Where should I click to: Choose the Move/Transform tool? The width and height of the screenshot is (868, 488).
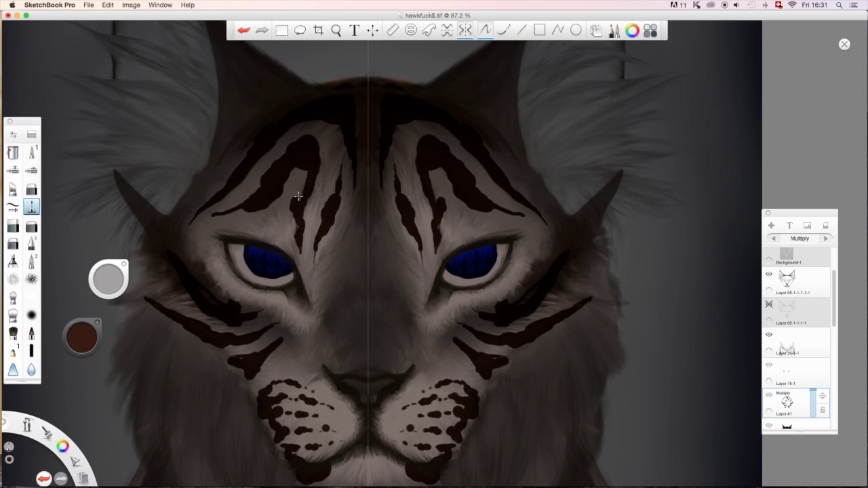pos(372,30)
